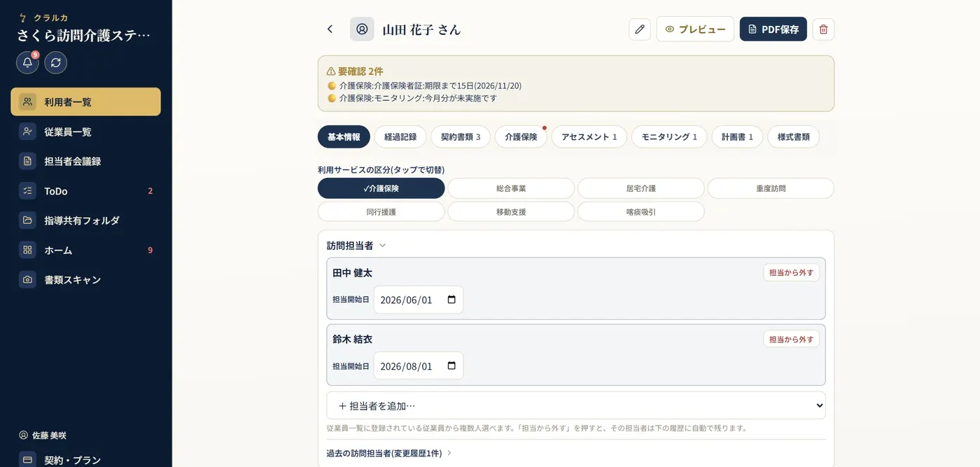
Task: Click the sync refresh icon
Action: pyautogui.click(x=56, y=62)
